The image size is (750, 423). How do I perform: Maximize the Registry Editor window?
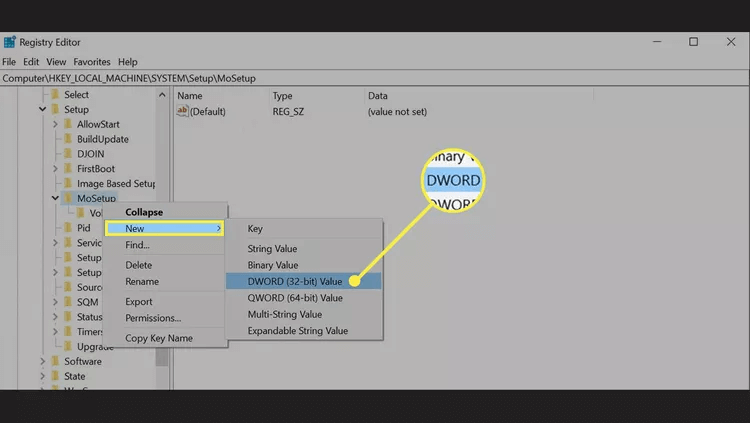point(694,42)
